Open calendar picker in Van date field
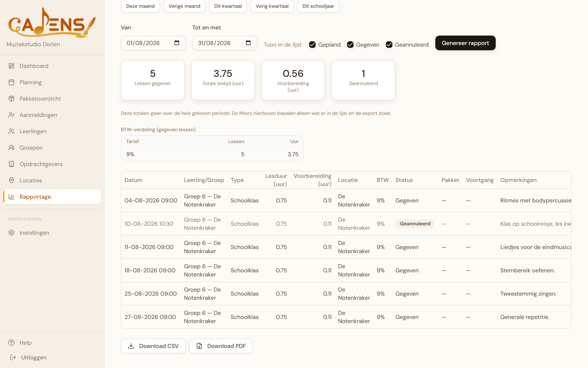 pos(177,43)
